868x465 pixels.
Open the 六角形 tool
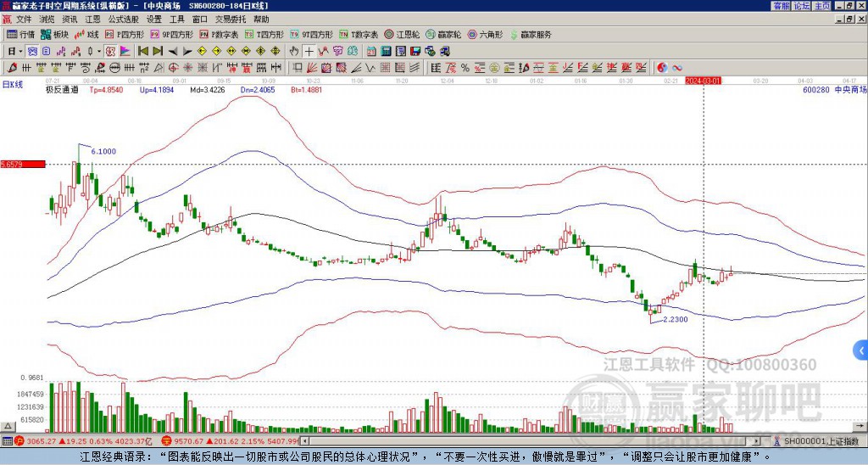pyautogui.click(x=486, y=34)
